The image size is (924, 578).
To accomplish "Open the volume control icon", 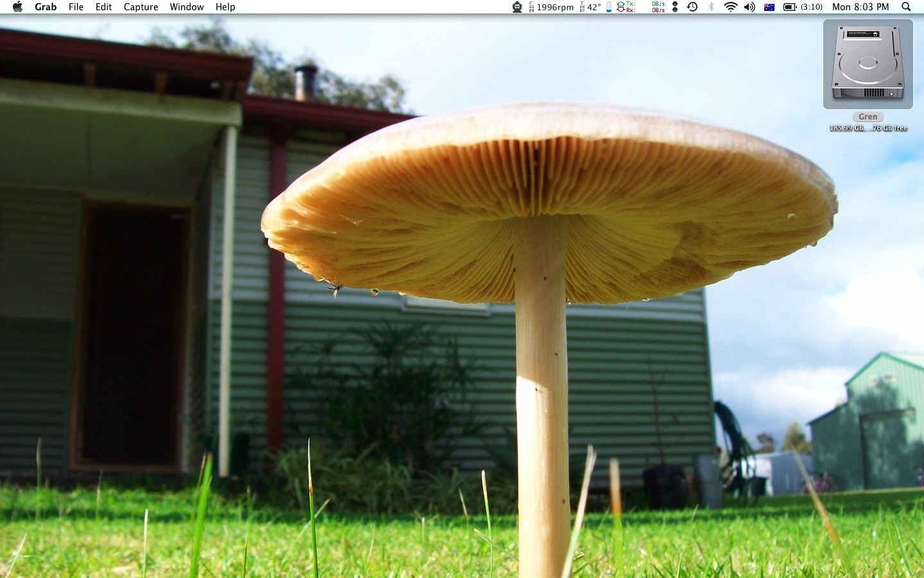I will (749, 7).
